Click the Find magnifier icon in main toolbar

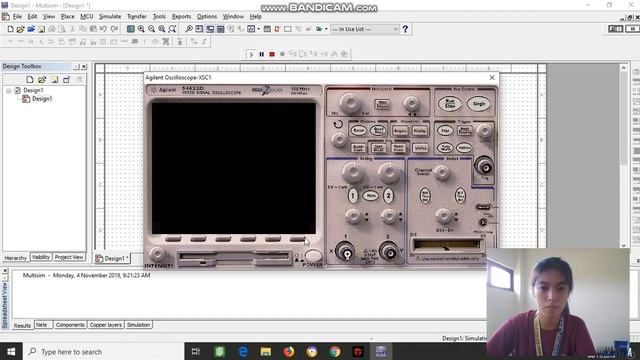[x=189, y=29]
